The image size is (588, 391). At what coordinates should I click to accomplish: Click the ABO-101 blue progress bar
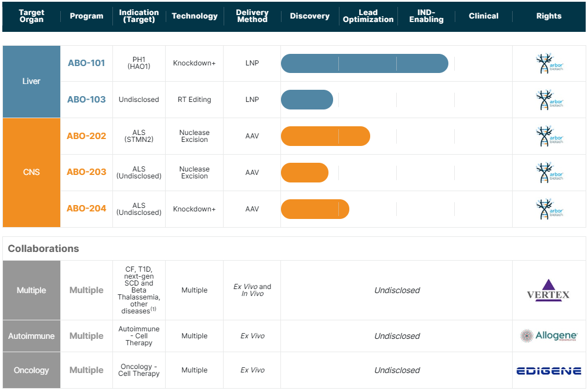[x=364, y=63]
